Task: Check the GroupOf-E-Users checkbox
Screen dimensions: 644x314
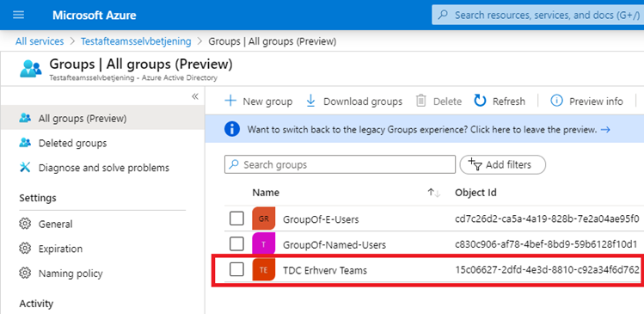Action: pyautogui.click(x=236, y=219)
